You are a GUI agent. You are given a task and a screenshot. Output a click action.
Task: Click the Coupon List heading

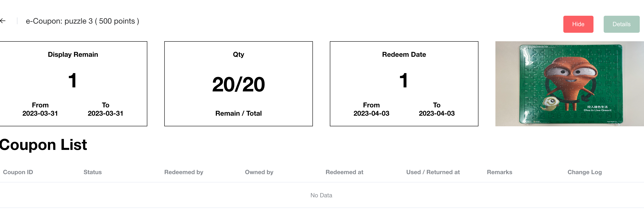pyautogui.click(x=43, y=145)
